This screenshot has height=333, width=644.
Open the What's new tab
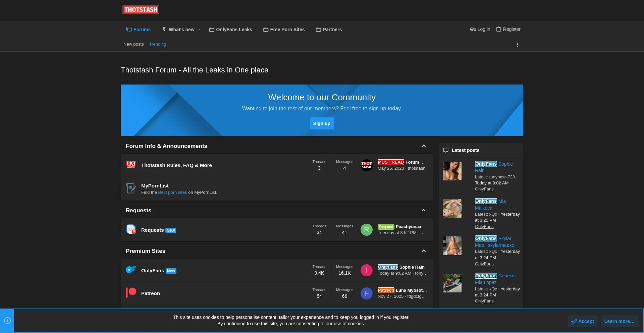pyautogui.click(x=178, y=30)
